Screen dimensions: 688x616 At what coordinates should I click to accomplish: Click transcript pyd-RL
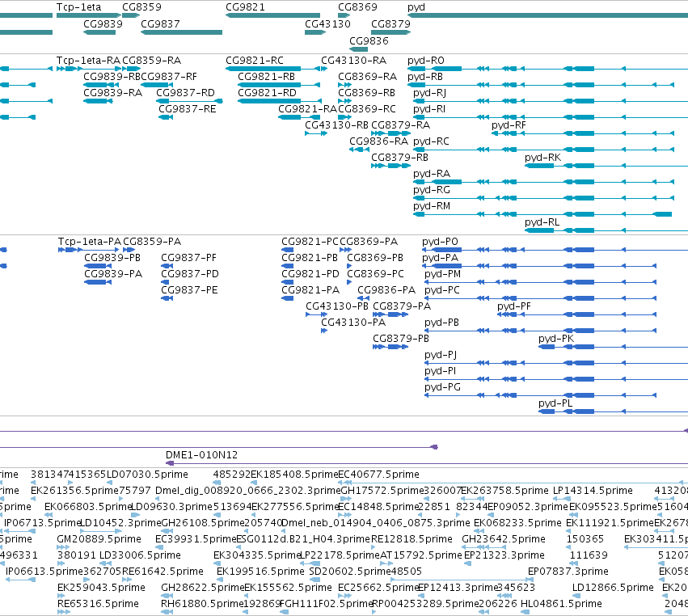coord(542,222)
